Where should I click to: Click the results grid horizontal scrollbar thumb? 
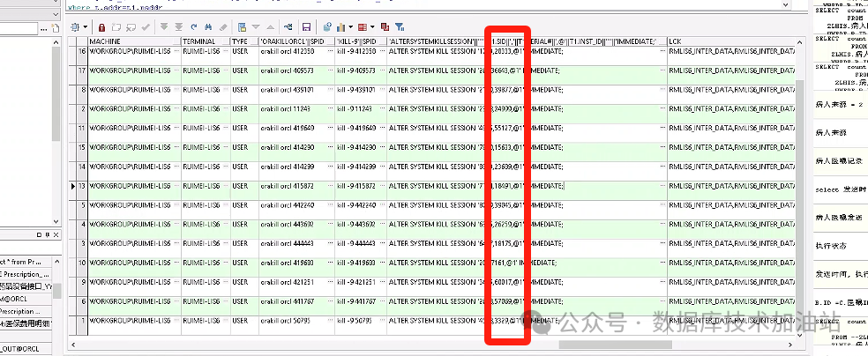click(615, 345)
